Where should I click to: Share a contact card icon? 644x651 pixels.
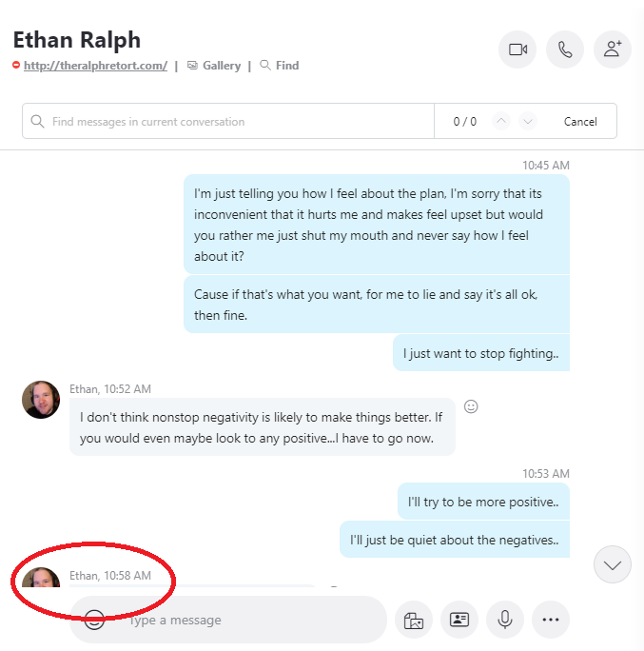point(459,620)
